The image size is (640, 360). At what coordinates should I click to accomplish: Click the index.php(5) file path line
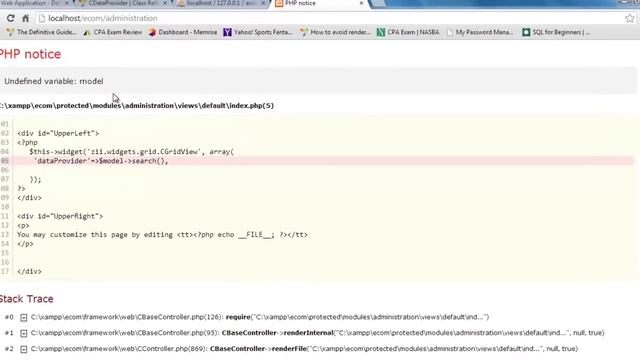pos(137,106)
